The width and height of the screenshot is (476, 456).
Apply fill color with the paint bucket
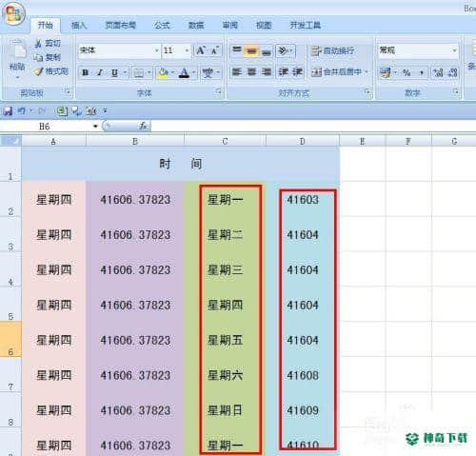pyautogui.click(x=163, y=73)
